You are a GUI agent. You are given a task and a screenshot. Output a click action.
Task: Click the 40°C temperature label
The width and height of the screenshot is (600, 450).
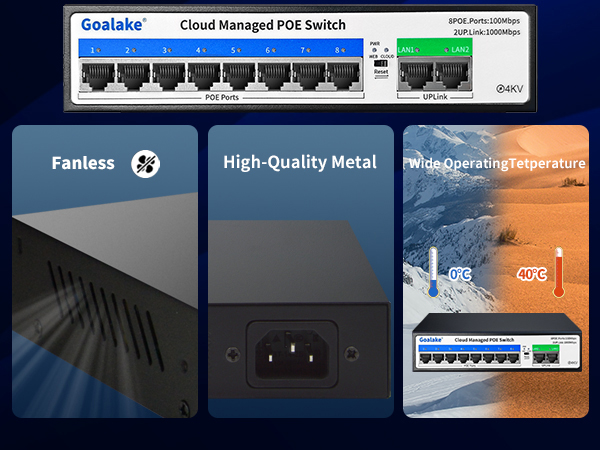(x=531, y=273)
